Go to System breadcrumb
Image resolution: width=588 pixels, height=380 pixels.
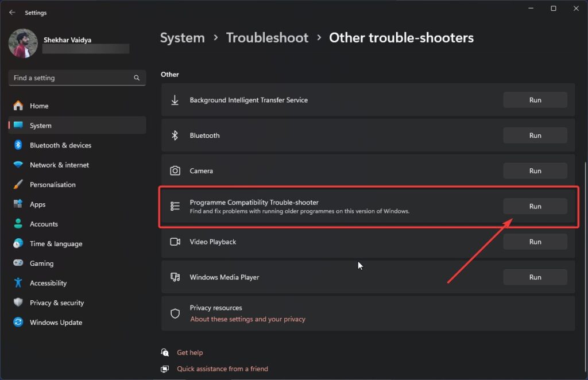coord(182,38)
